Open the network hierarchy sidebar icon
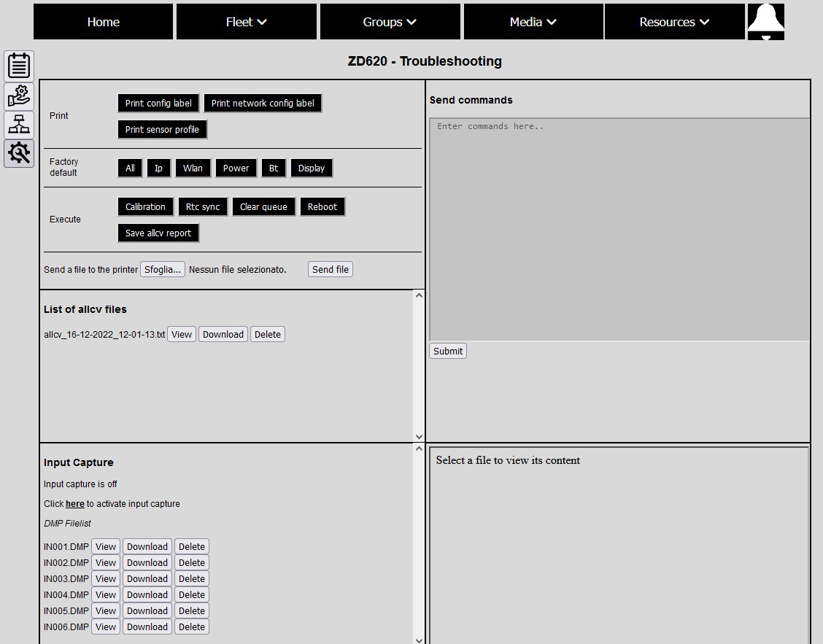 [19, 125]
